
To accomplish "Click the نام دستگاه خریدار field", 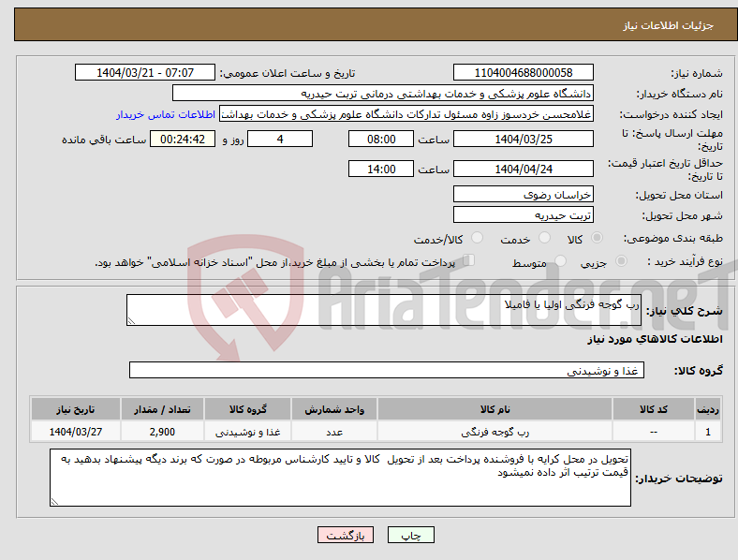I will 383,93.
